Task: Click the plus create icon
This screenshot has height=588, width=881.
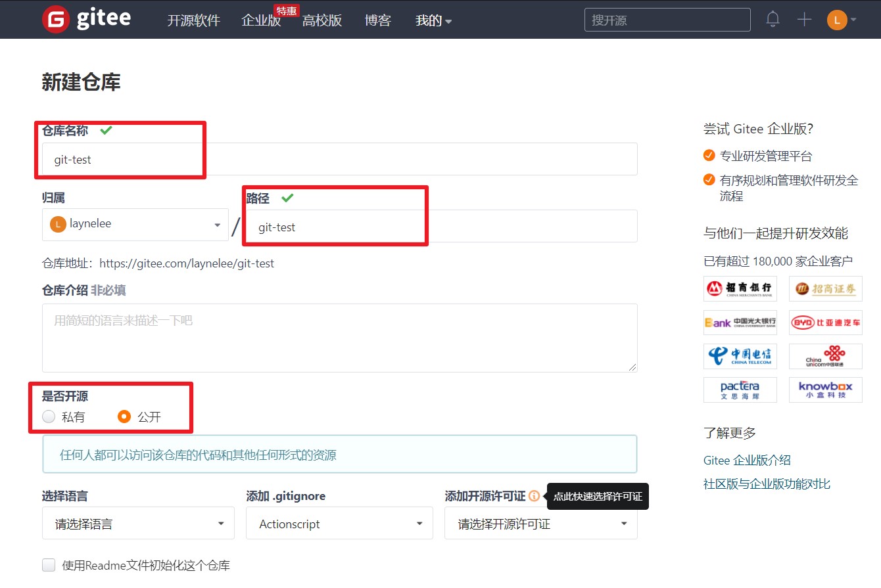Action: [805, 20]
